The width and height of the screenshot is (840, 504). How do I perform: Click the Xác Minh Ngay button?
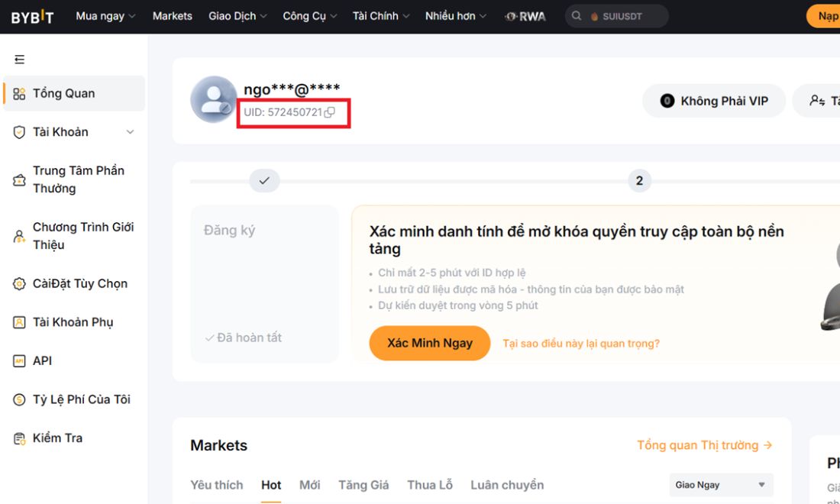click(x=430, y=344)
